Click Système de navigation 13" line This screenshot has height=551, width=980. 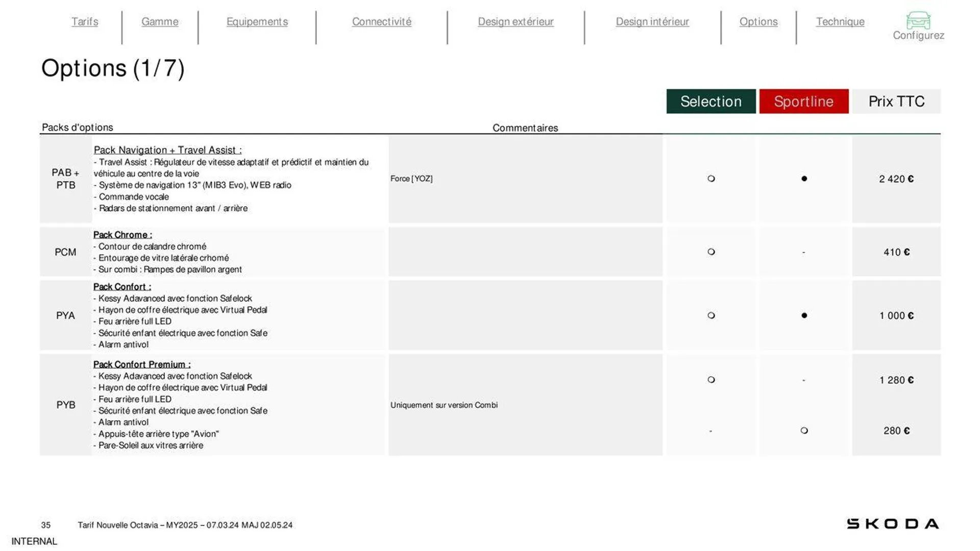tap(192, 185)
